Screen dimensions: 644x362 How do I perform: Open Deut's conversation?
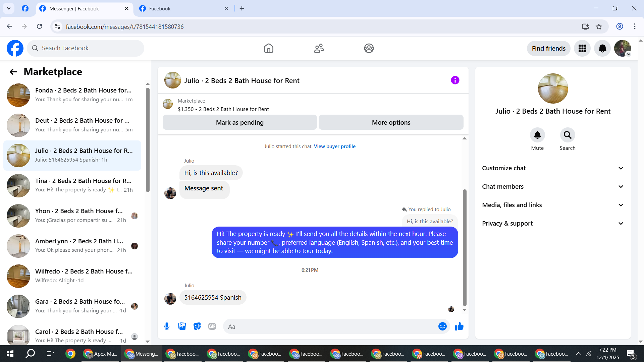tap(72, 125)
